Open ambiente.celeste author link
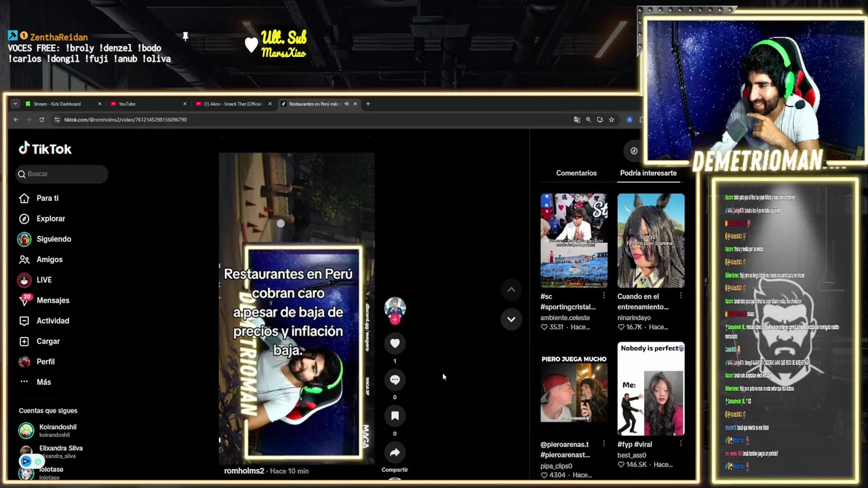The height and width of the screenshot is (488, 868). [x=565, y=318]
